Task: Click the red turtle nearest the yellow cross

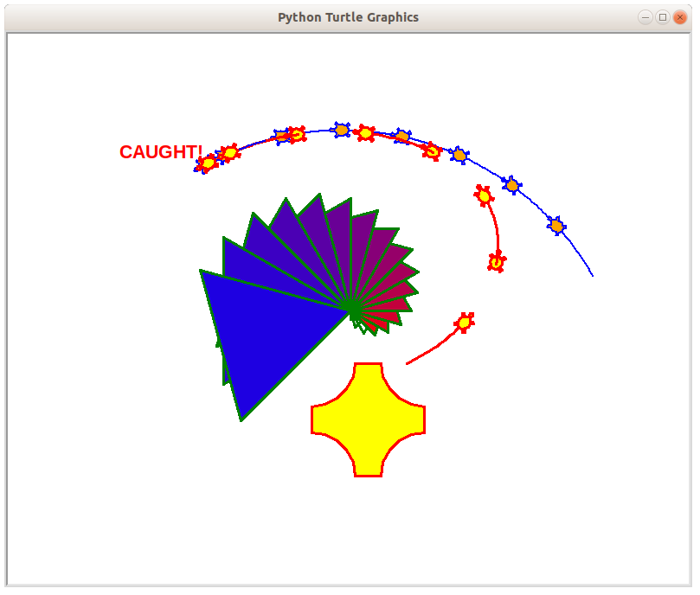Action: tap(465, 323)
